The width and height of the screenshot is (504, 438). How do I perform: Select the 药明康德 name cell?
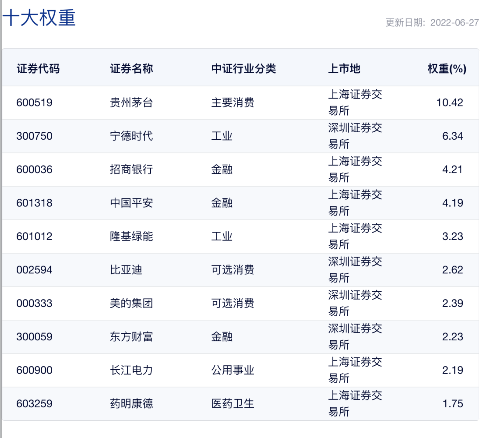(x=131, y=404)
